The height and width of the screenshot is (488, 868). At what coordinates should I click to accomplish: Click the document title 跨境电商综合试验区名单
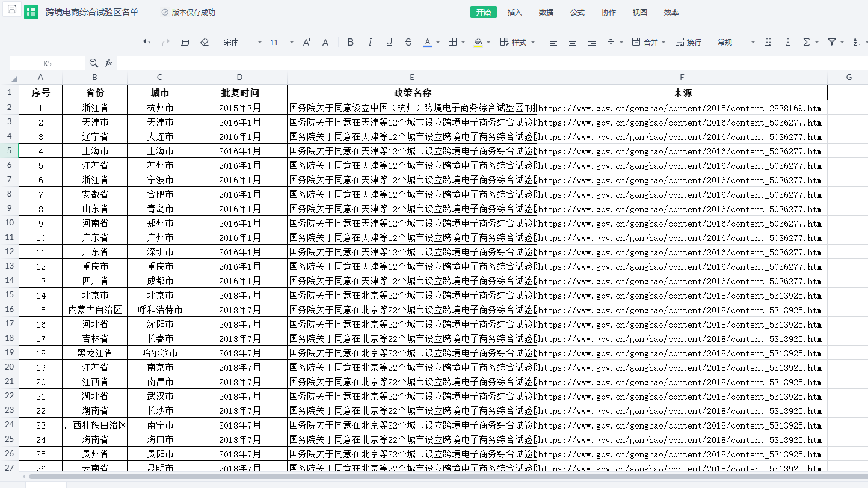(92, 12)
